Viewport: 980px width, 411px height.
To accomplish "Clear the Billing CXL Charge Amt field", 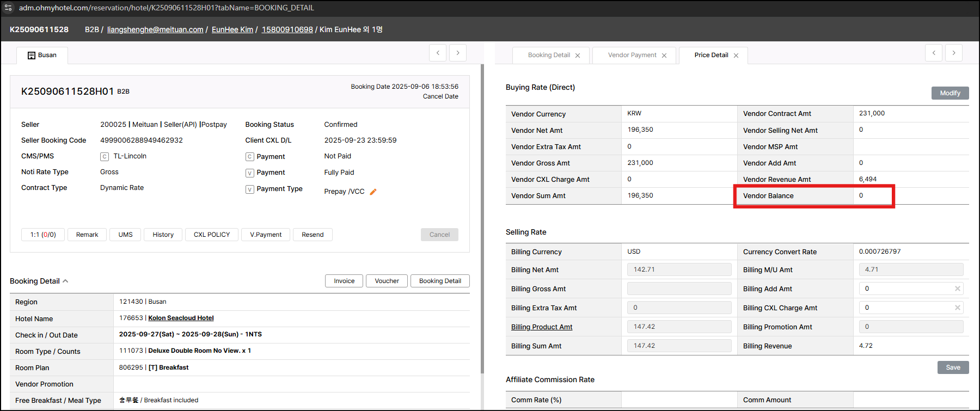I will [x=957, y=308].
